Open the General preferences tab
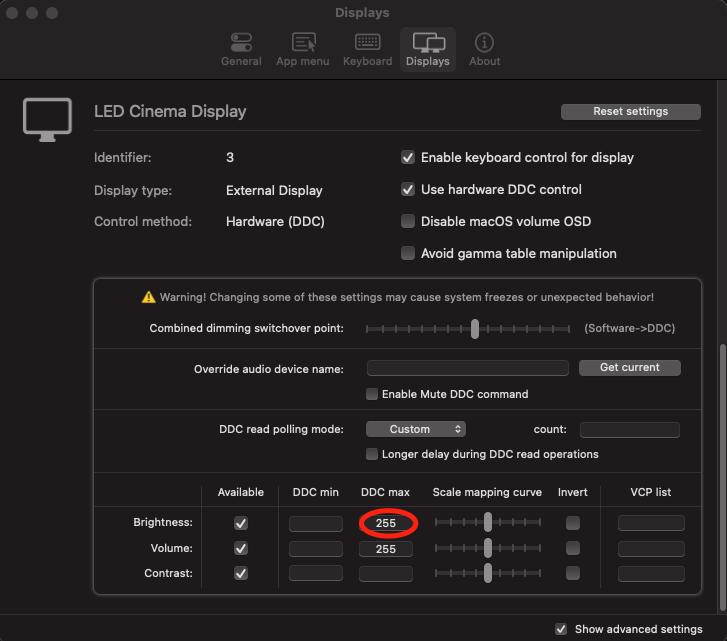727x641 pixels. [241, 49]
